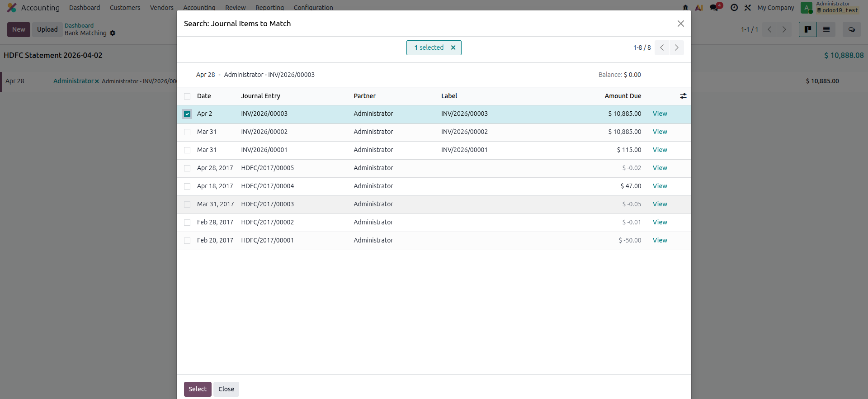Open the Reporting menu
The image size is (868, 399).
tap(270, 8)
